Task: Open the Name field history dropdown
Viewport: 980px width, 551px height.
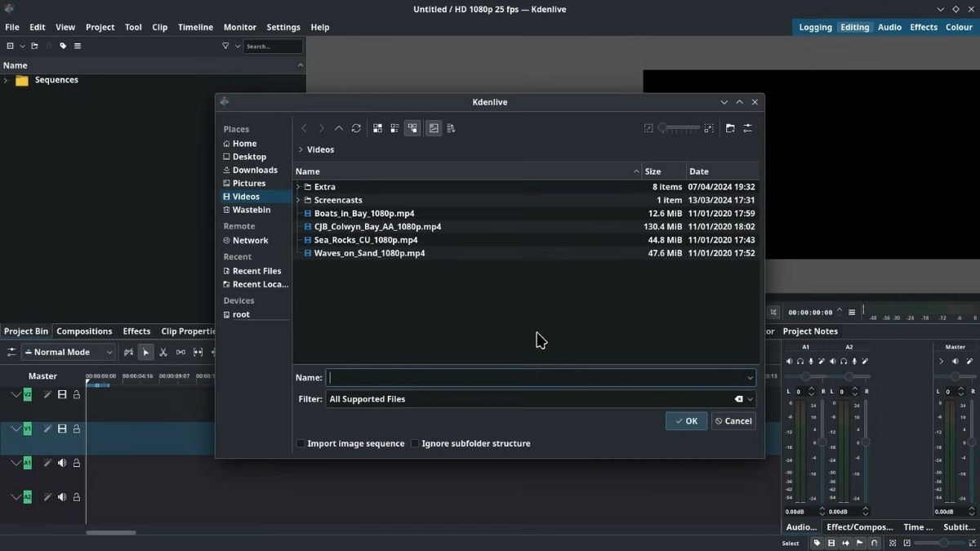Action: 750,377
